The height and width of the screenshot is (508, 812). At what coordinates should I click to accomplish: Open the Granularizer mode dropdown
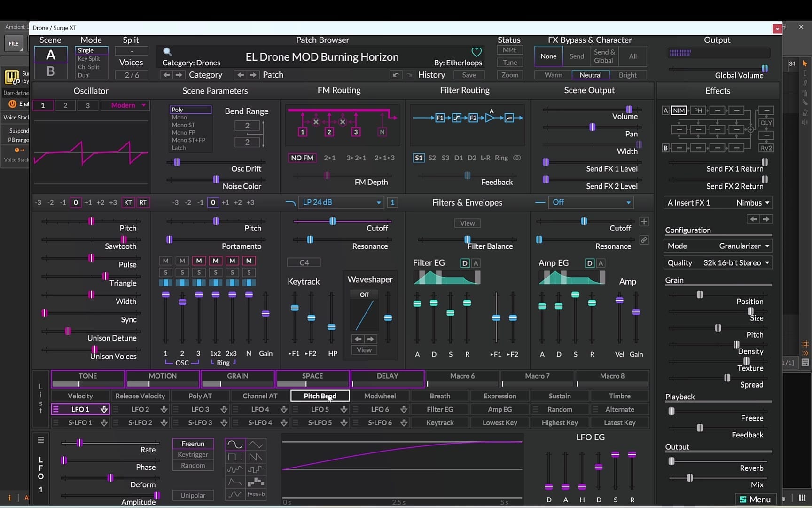pos(718,246)
